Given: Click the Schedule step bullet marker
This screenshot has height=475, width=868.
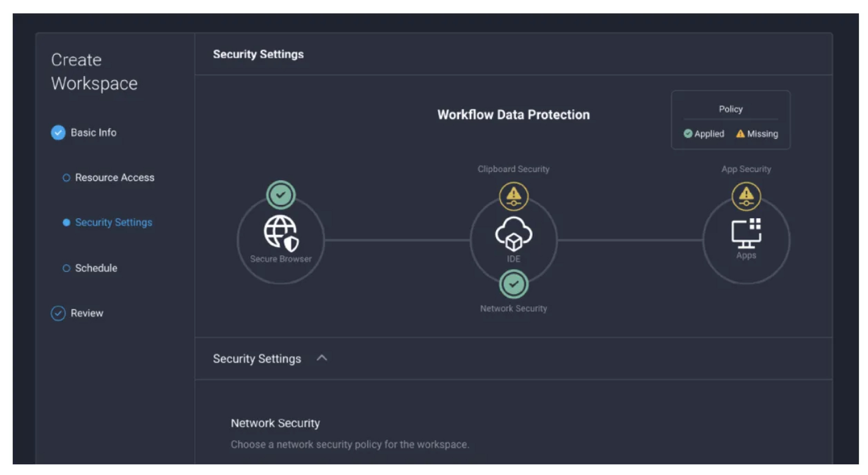Looking at the screenshot, I should [66, 268].
